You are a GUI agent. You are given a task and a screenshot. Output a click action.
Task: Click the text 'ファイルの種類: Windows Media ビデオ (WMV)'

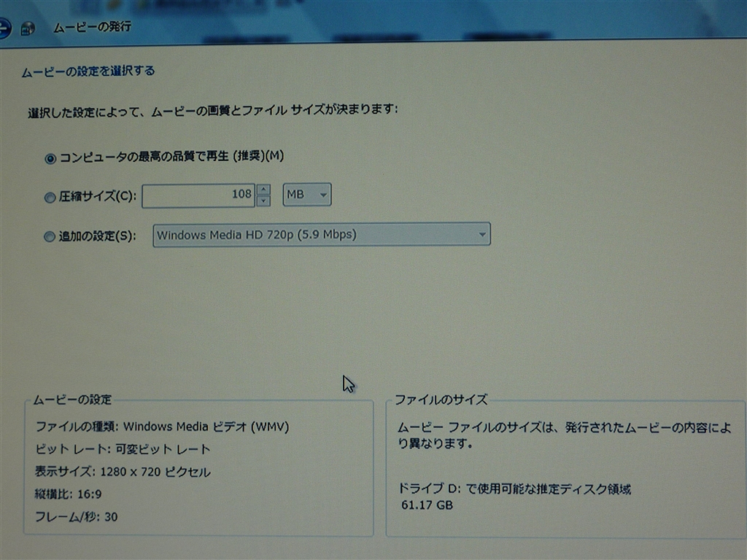tap(163, 427)
